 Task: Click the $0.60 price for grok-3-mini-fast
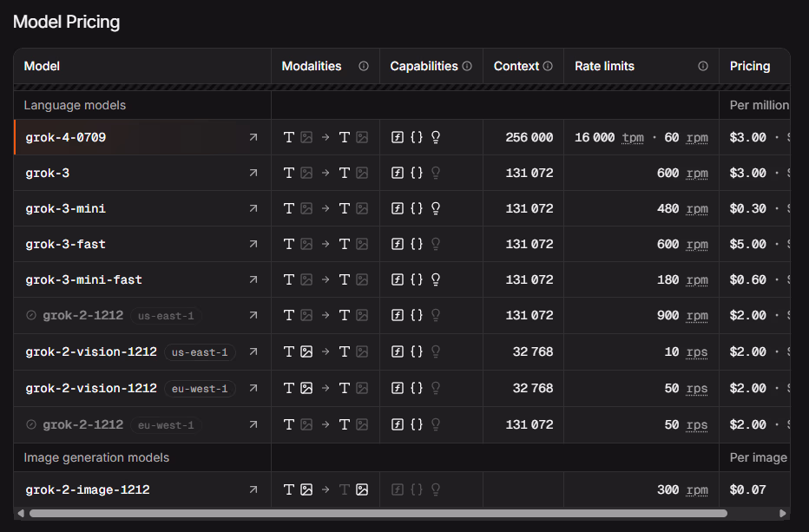(x=748, y=279)
